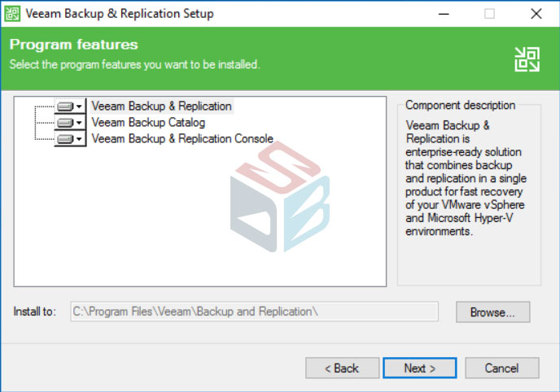Viewport: 560px width, 392px height.
Task: Open dropdown arrow for Replication Console feature
Action: click(79, 139)
